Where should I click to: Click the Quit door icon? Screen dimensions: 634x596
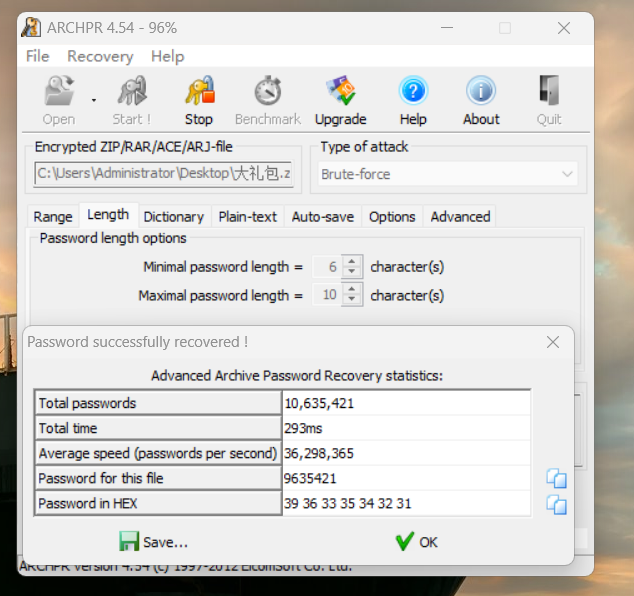point(549,91)
